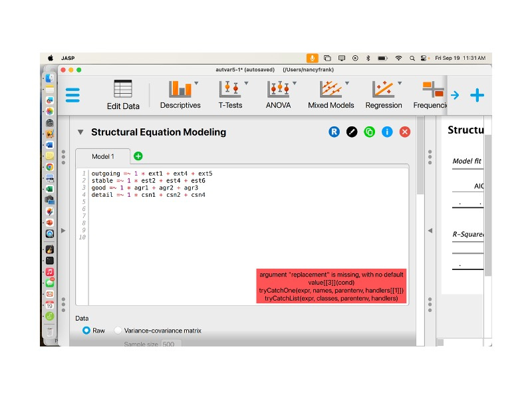Select the Variance-covariance matrix option
Viewport: 532px width, 399px height.
[x=118, y=331]
